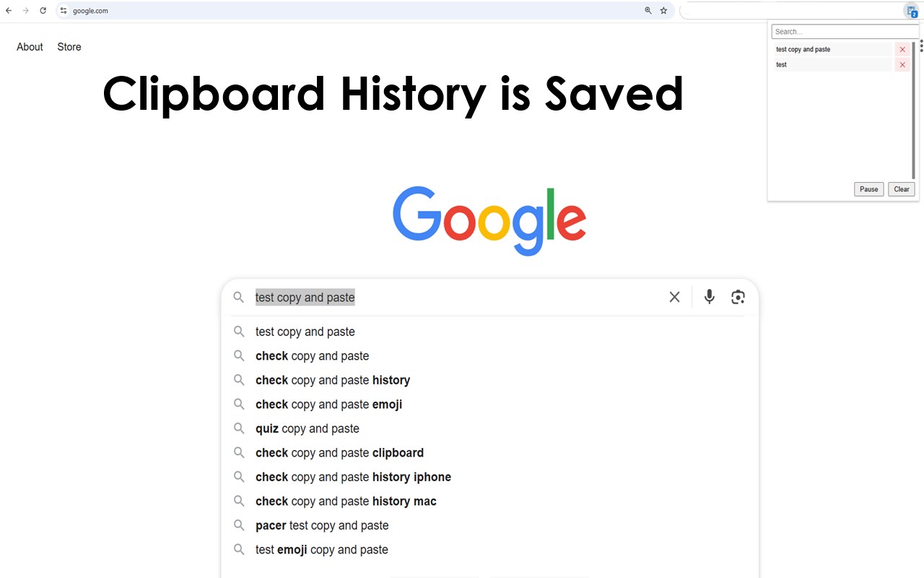Bookmark this page with the star

(663, 11)
